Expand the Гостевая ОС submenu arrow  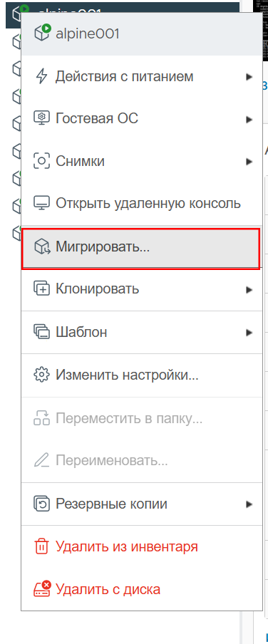(x=249, y=120)
